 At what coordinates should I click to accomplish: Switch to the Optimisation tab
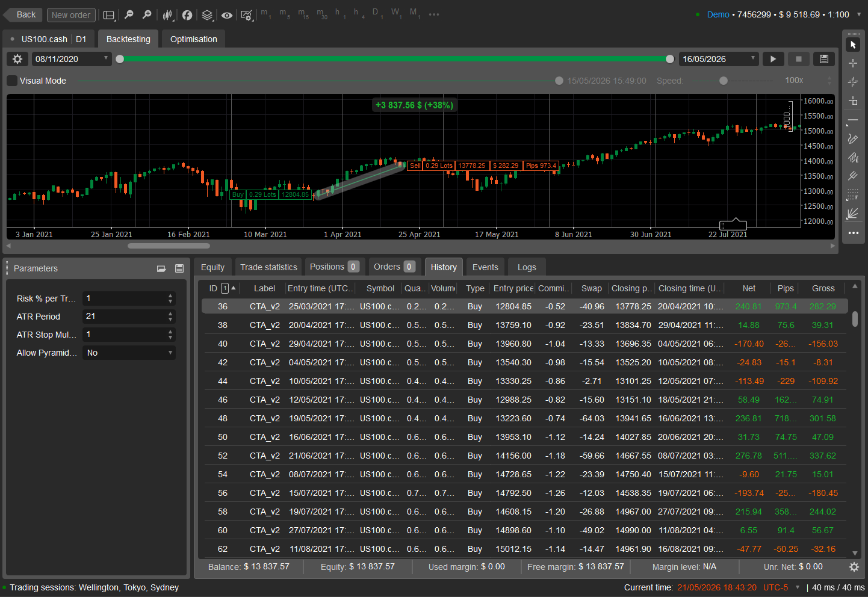[194, 39]
